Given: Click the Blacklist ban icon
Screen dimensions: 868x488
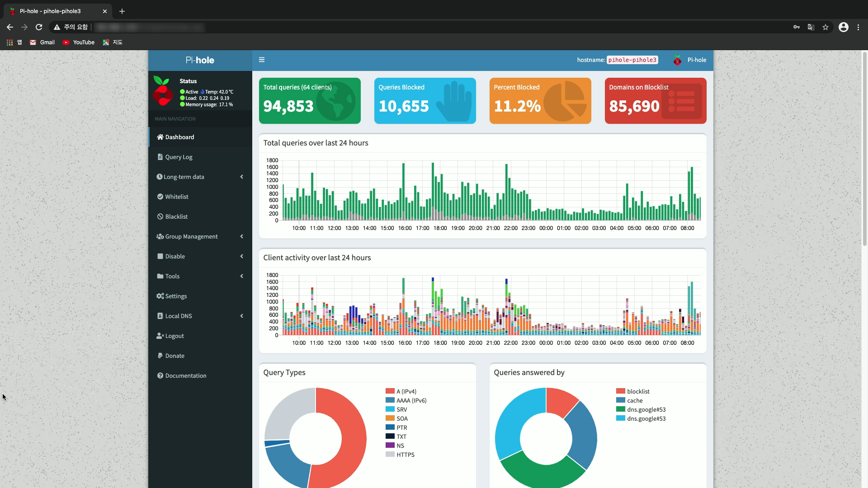Looking at the screenshot, I should [x=160, y=216].
